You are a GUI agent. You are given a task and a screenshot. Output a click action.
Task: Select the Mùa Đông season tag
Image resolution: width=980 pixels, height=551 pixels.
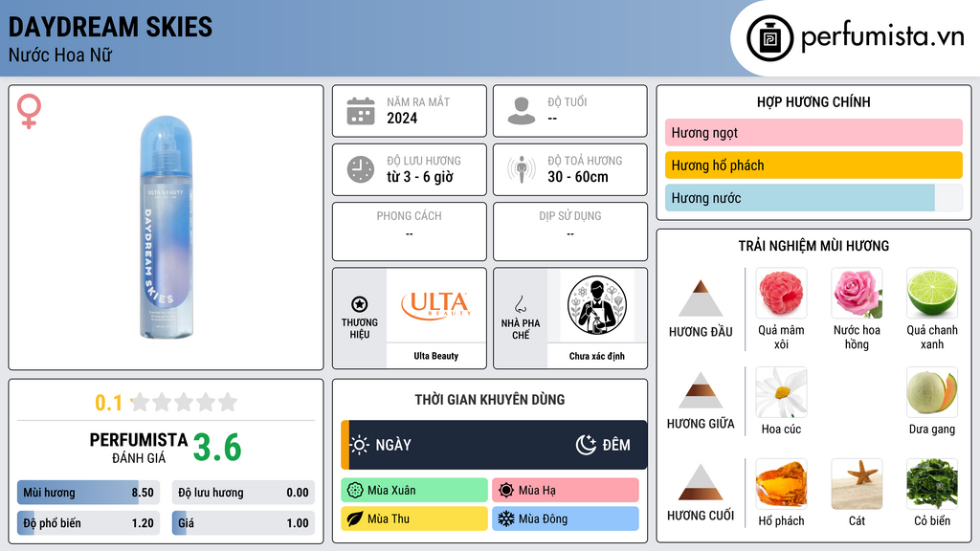[x=566, y=519]
